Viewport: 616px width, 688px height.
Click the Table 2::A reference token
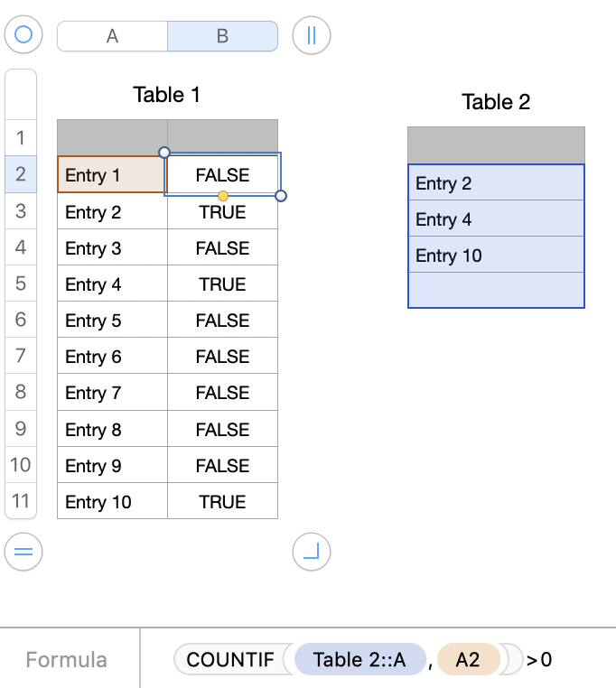[x=359, y=660]
